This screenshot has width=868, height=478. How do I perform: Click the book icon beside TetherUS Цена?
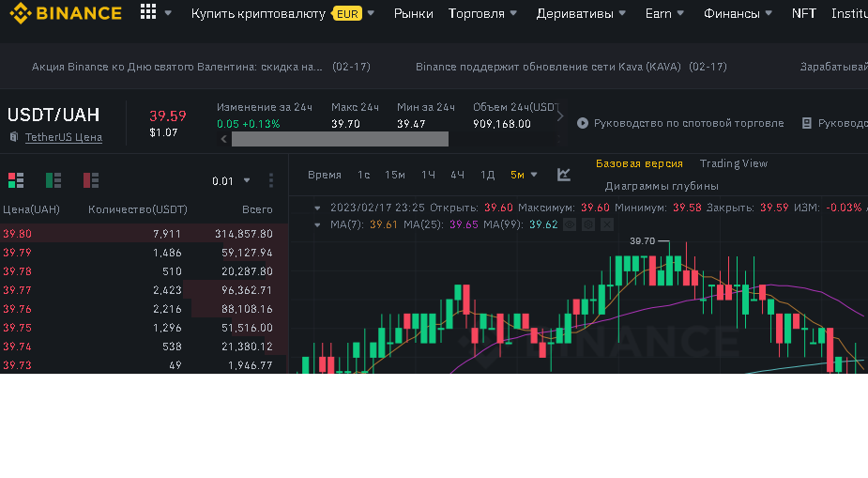click(14, 137)
